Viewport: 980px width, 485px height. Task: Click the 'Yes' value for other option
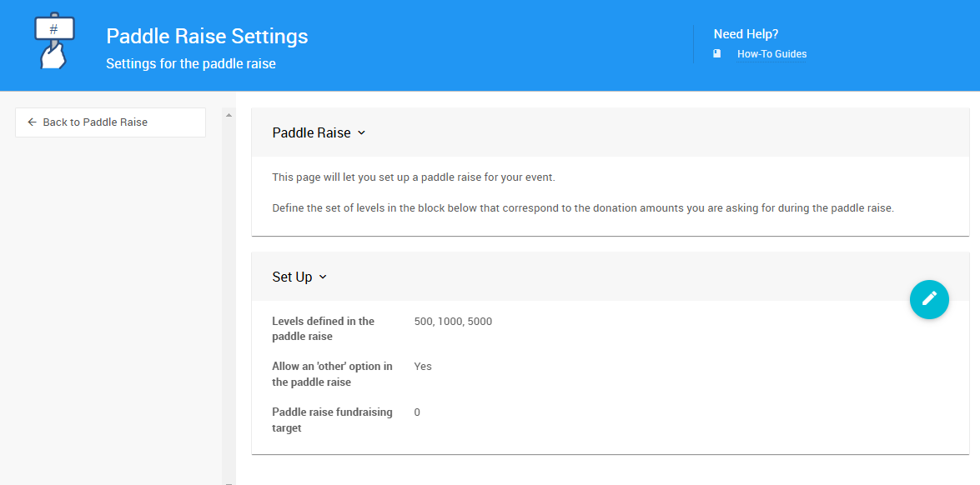pos(423,367)
